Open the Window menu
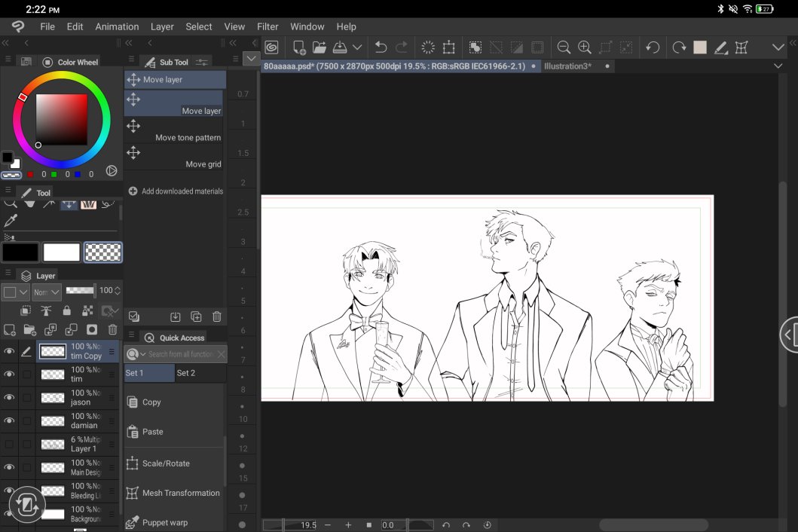Viewport: 798px width, 532px height. [307, 26]
